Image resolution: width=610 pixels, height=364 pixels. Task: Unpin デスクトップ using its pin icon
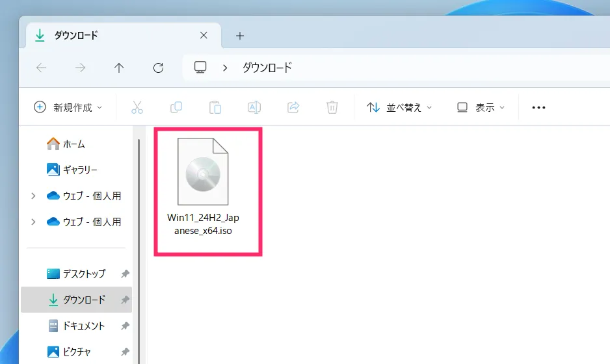click(x=125, y=274)
